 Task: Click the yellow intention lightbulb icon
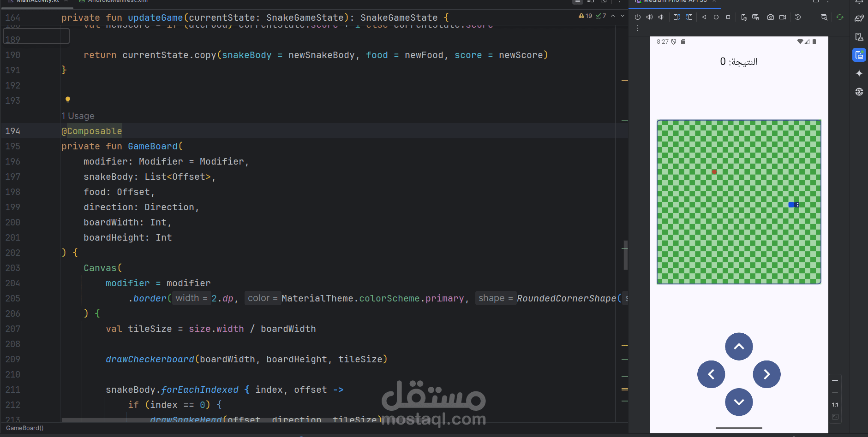pos(68,100)
